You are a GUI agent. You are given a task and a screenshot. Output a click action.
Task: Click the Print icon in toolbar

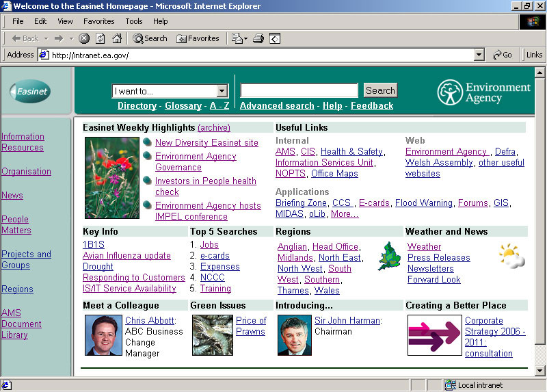click(258, 38)
